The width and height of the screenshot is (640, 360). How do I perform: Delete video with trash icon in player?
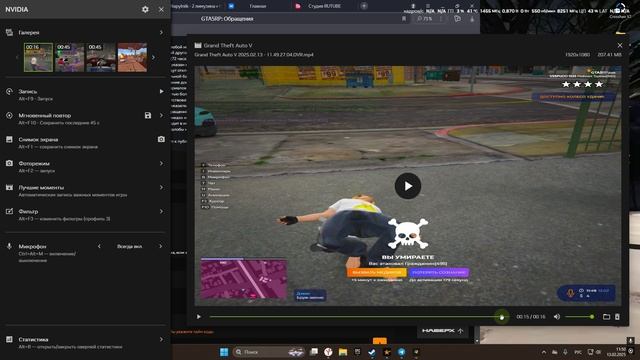(617, 317)
